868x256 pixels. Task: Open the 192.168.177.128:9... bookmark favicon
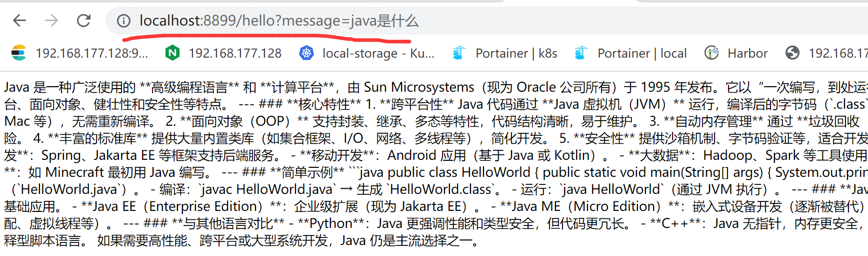[x=19, y=53]
